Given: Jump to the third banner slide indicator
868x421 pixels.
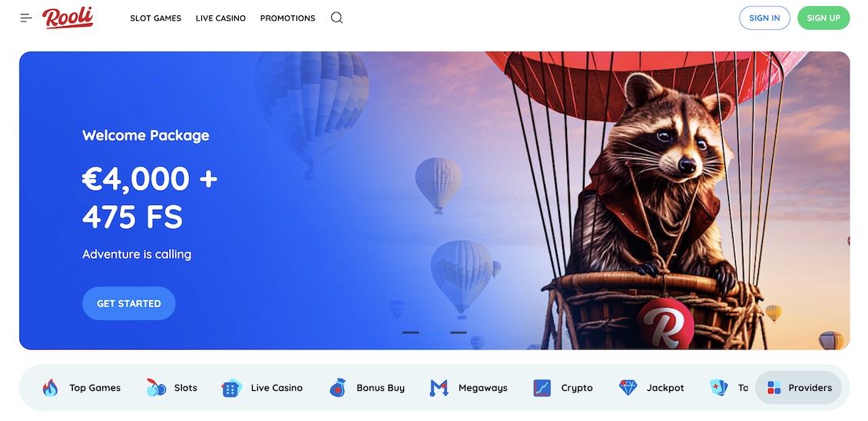Looking at the screenshot, I should tap(459, 333).
